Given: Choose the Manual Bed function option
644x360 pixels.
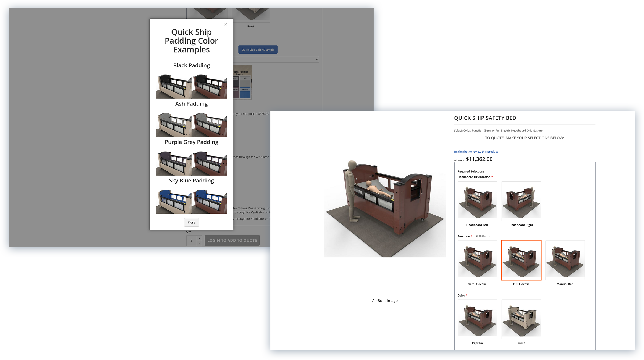Looking at the screenshot, I should [565, 260].
